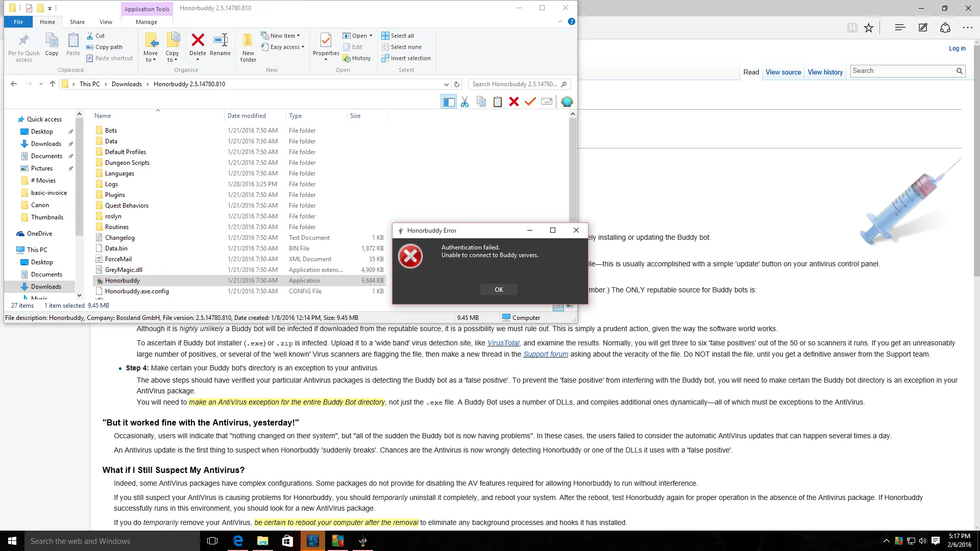Click the Make a Web Note icon in Edge
The height and width of the screenshot is (551, 980).
(922, 28)
